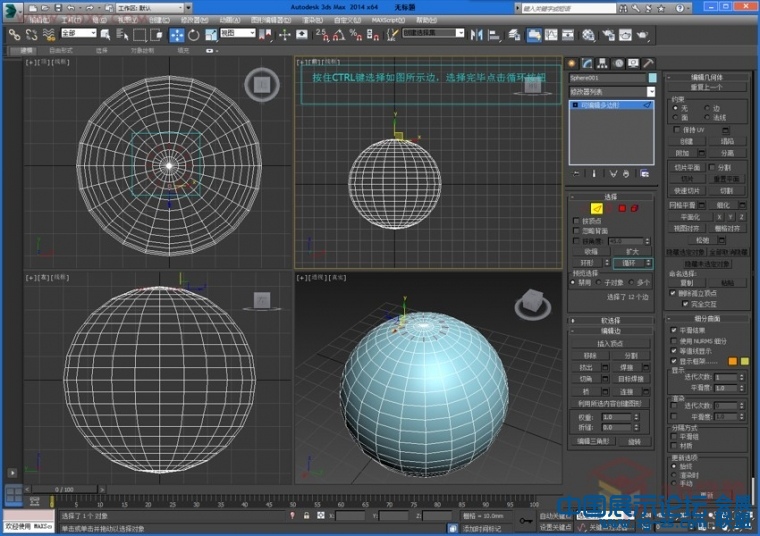Click the Unlink Selection icon
760x536 pixels.
(32, 35)
